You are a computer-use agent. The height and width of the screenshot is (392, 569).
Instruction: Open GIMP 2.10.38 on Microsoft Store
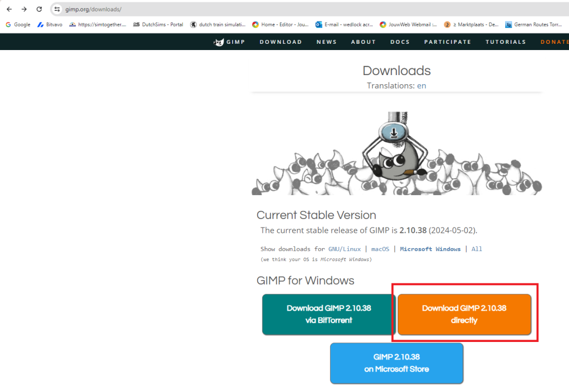click(397, 363)
